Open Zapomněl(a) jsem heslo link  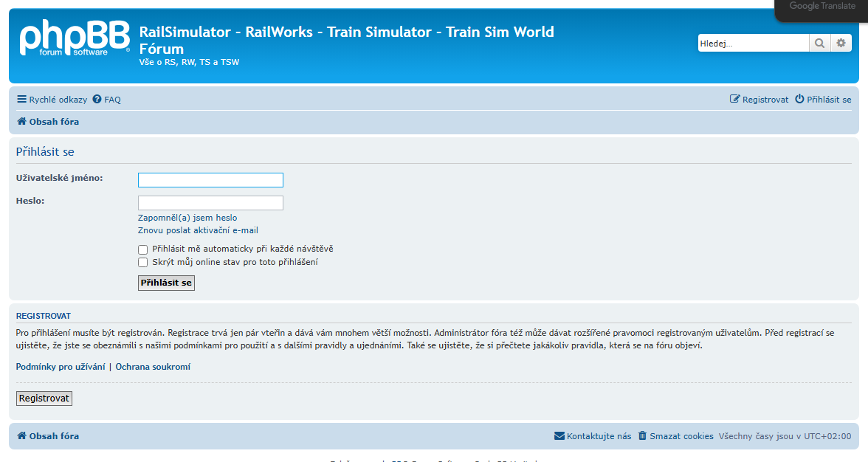pos(187,218)
